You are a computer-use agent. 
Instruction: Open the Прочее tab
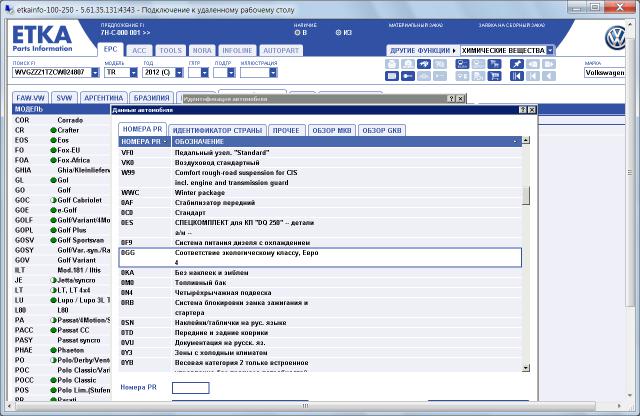pos(286,131)
